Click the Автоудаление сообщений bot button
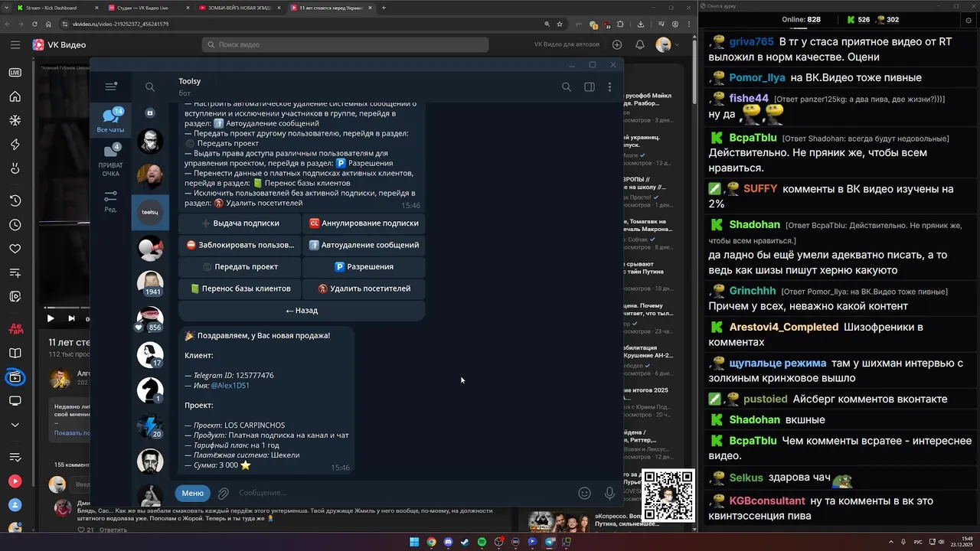The height and width of the screenshot is (551, 980). (364, 245)
